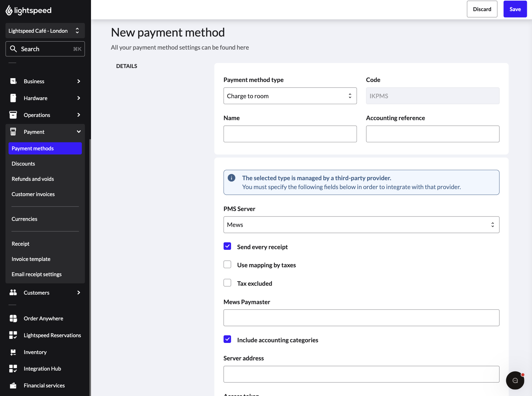Click the Hardware sidebar icon
Screen dimensions: 532x396
tap(13, 98)
